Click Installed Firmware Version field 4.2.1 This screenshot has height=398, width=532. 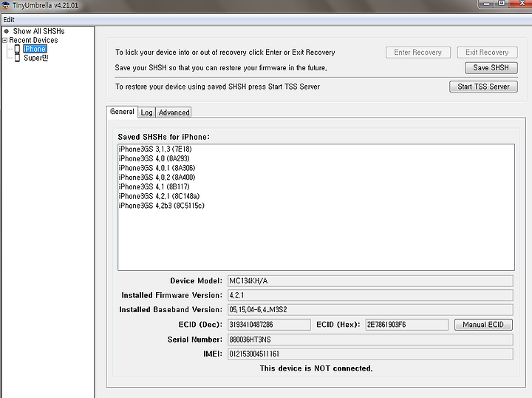[x=370, y=295]
